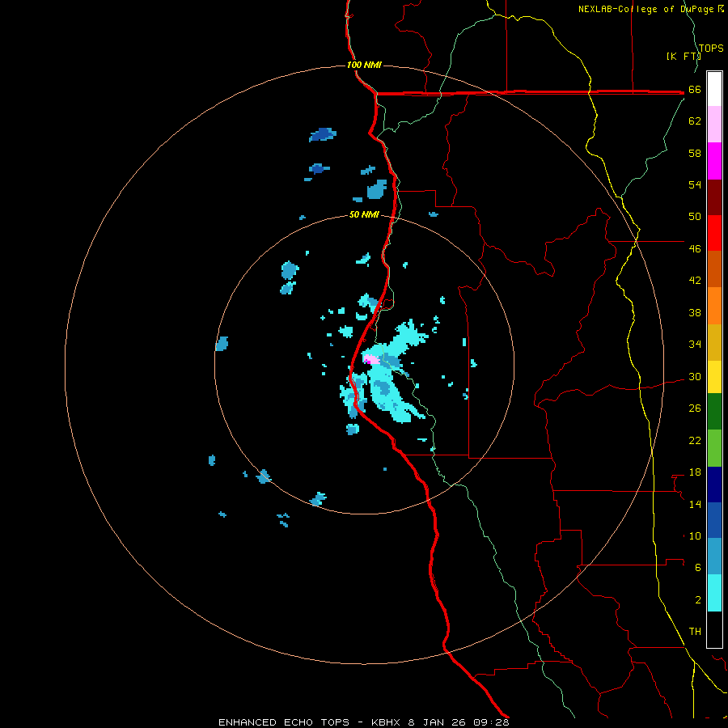
Task: Click the "34" legend value
Action: 695,345
